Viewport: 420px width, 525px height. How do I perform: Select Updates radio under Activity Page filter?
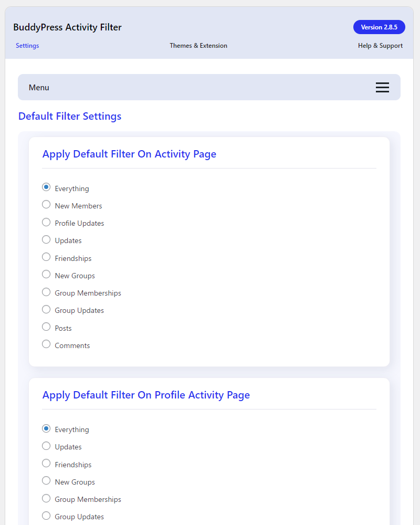pyautogui.click(x=46, y=239)
